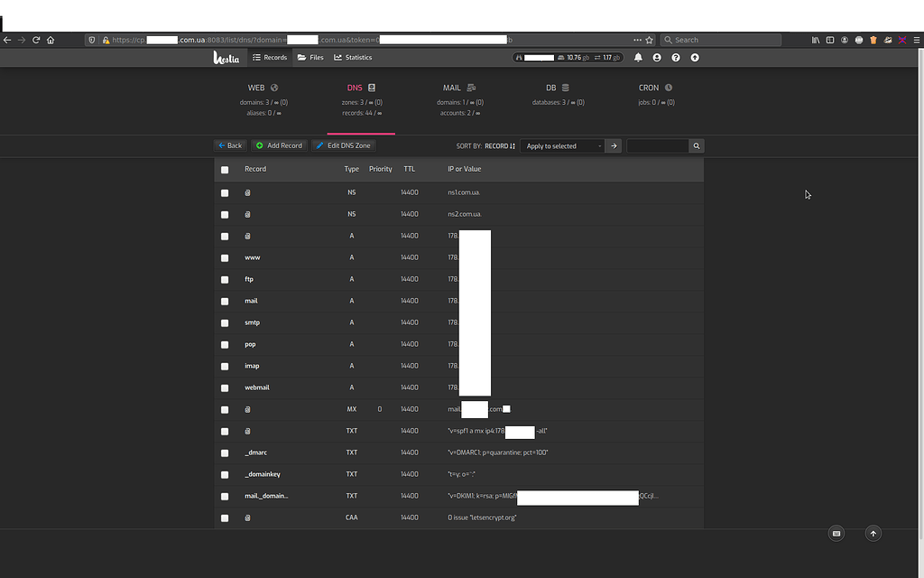Image resolution: width=924 pixels, height=578 pixels.
Task: Switch to the DNS tab
Action: (x=361, y=99)
